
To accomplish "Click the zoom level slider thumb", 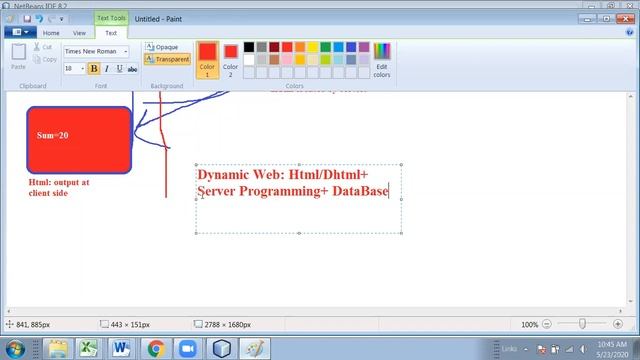I will point(582,324).
